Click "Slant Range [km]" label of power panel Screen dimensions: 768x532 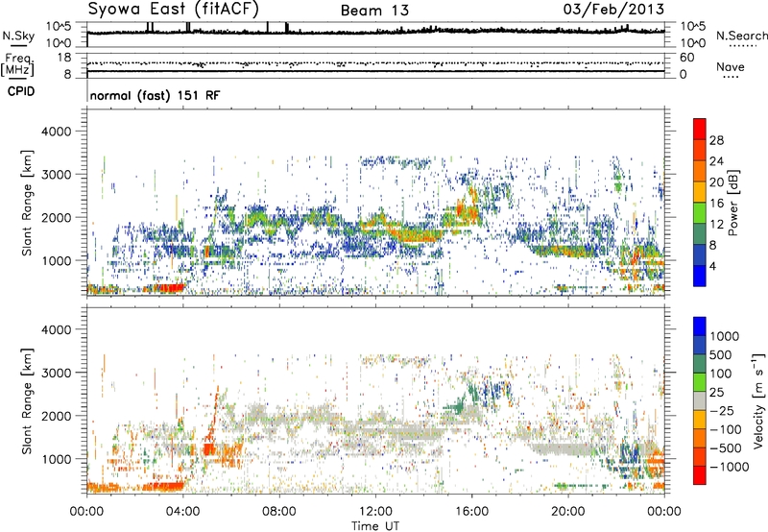pos(28,204)
